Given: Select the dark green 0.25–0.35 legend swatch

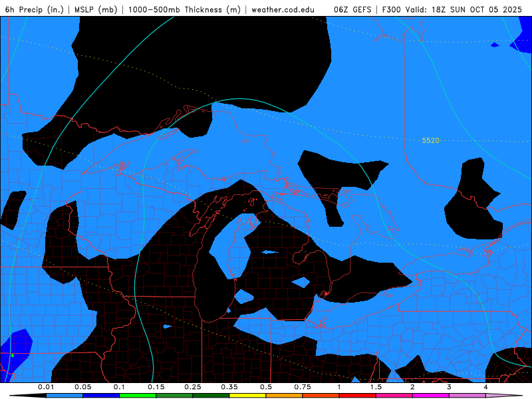Looking at the screenshot, I should pos(211,396).
